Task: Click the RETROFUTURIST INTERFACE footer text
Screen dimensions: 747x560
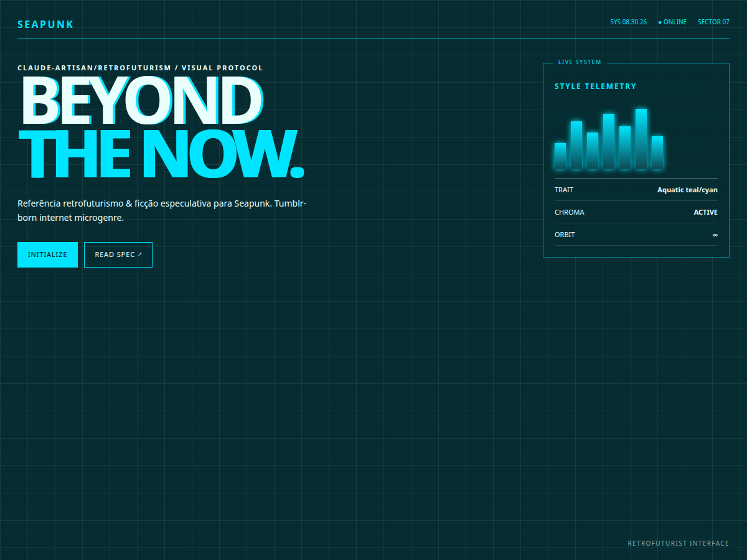Action: click(679, 543)
